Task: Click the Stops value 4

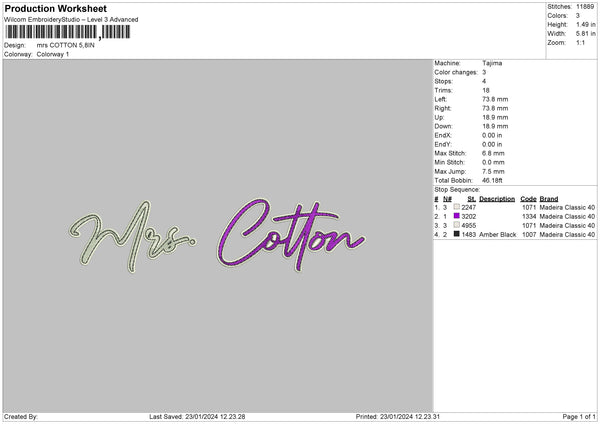Action: coord(484,81)
